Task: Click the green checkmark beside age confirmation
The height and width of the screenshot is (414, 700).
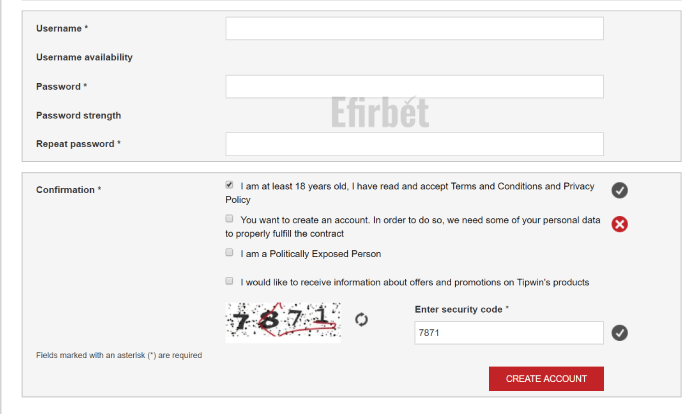Action: pyautogui.click(x=620, y=190)
